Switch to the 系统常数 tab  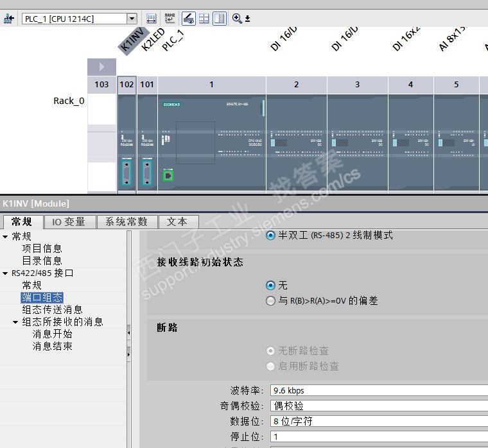pos(126,222)
